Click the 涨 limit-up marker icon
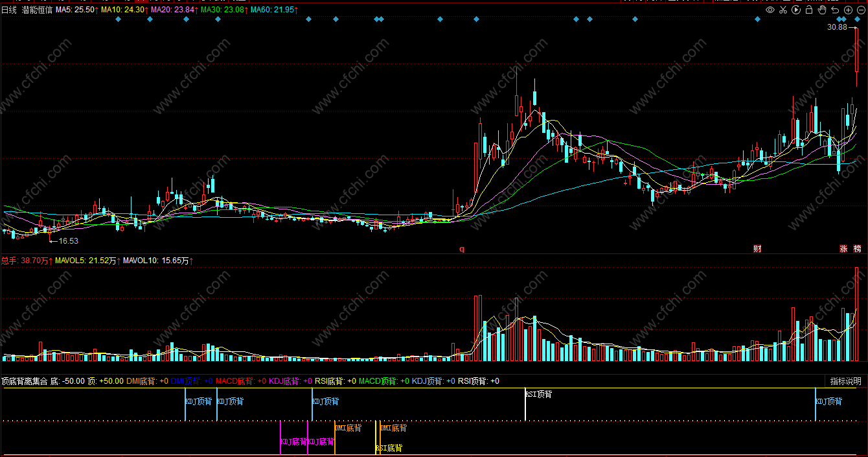The image size is (868, 457). 844,249
